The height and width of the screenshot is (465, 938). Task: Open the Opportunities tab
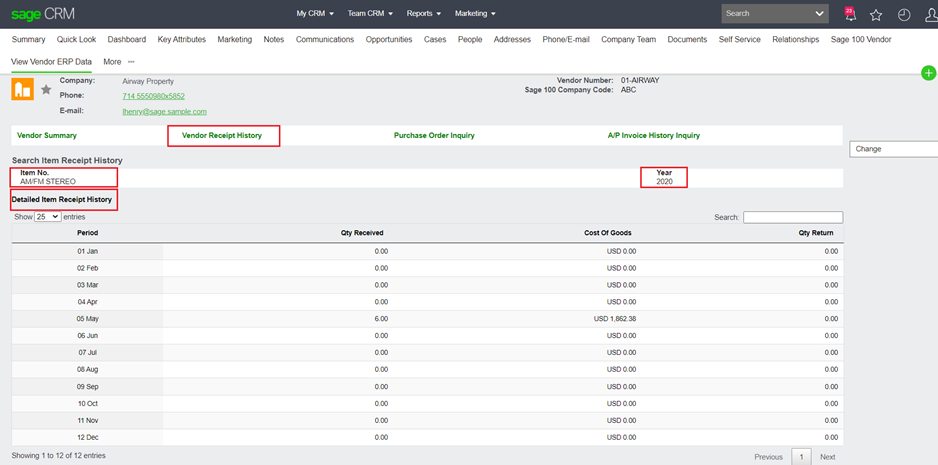[389, 39]
